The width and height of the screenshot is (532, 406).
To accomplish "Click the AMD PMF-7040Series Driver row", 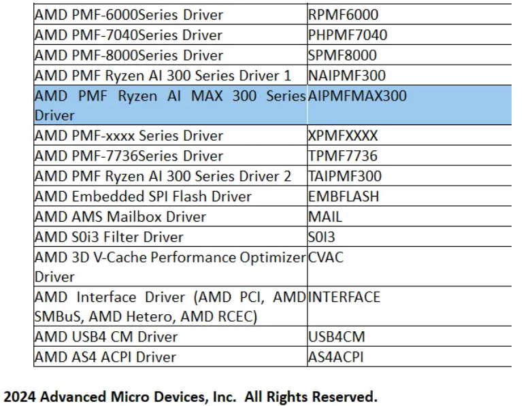I will [x=129, y=35].
